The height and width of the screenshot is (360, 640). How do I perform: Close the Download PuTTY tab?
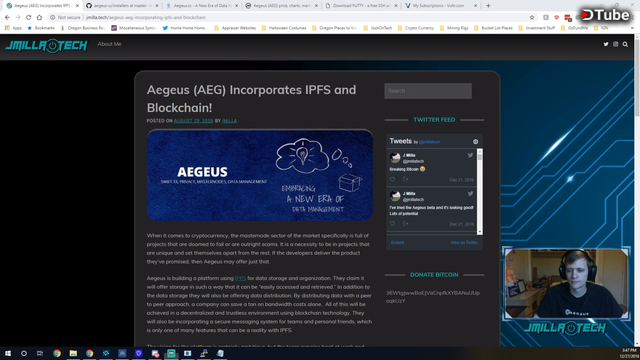(x=396, y=6)
